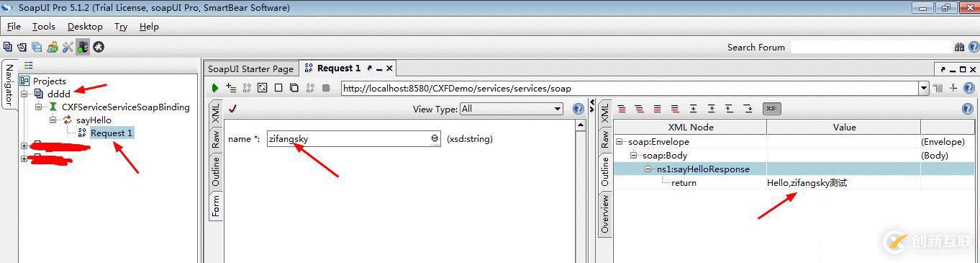
Task: Click the proxy server toolbar icon
Action: click(x=83, y=47)
